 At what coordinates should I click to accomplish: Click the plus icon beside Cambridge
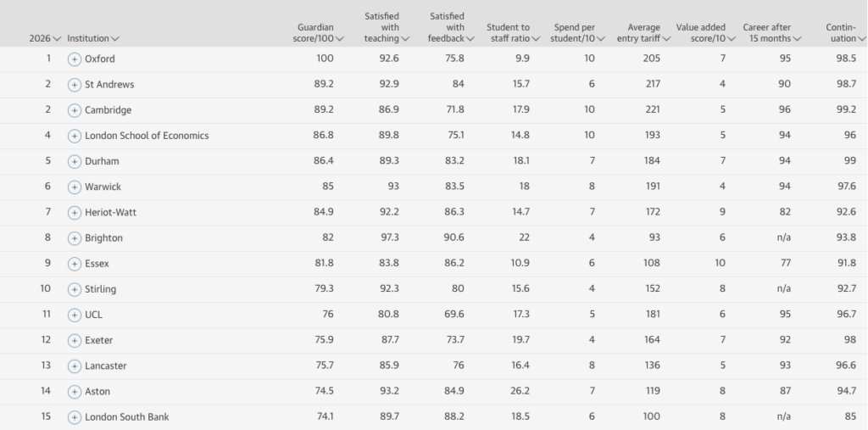click(75, 110)
